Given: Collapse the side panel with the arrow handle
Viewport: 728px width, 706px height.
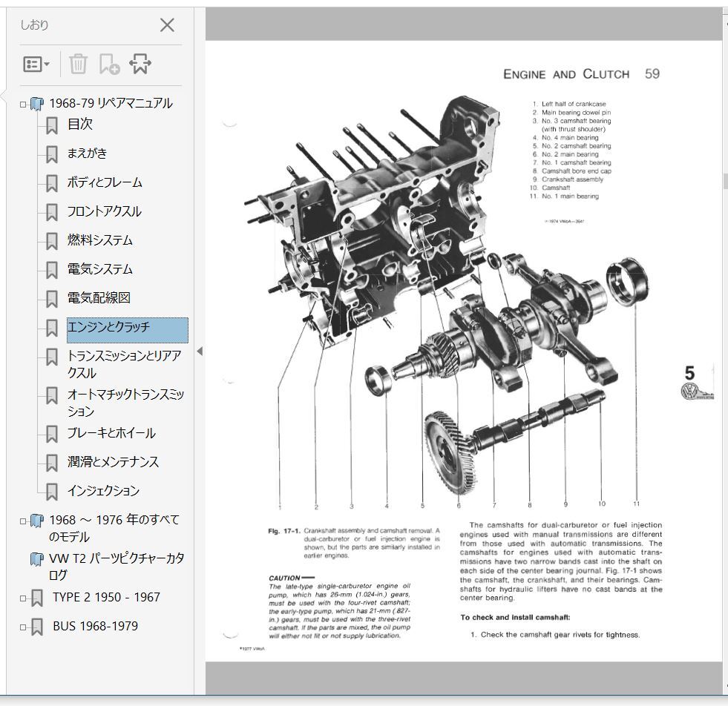Looking at the screenshot, I should coord(200,351).
